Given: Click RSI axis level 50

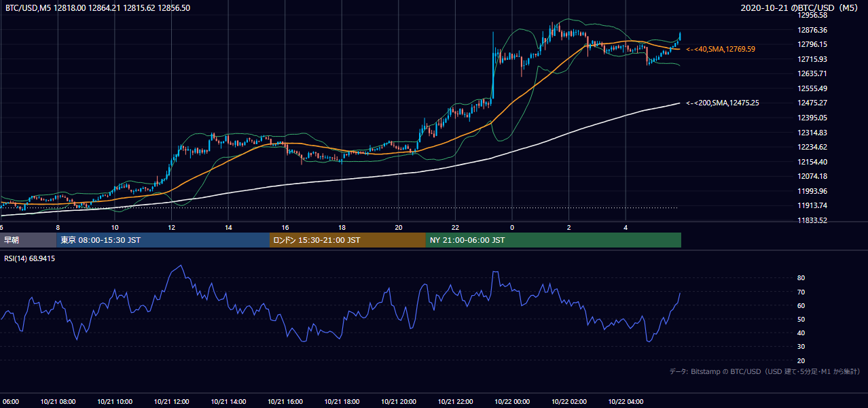Looking at the screenshot, I should tap(801, 319).
